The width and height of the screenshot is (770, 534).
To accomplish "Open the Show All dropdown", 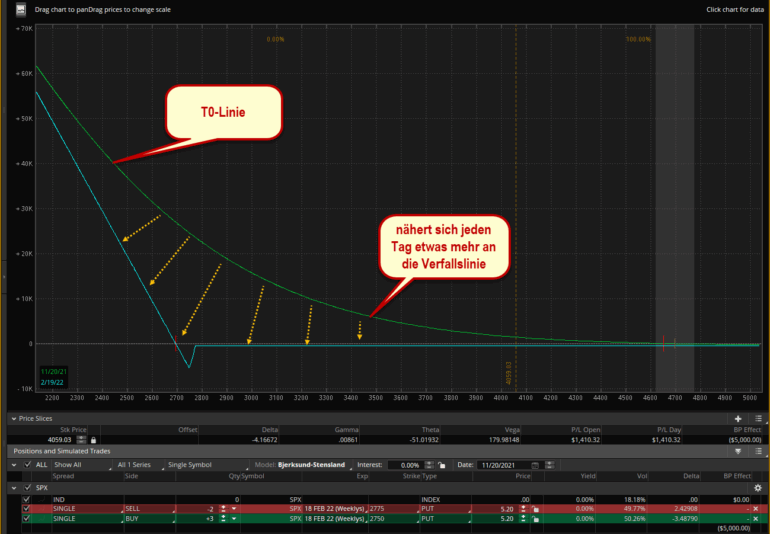I will pyautogui.click(x=78, y=465).
